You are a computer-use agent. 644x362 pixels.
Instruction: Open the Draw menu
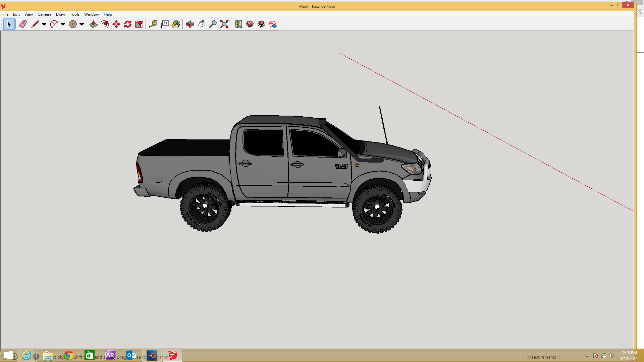tap(60, 14)
